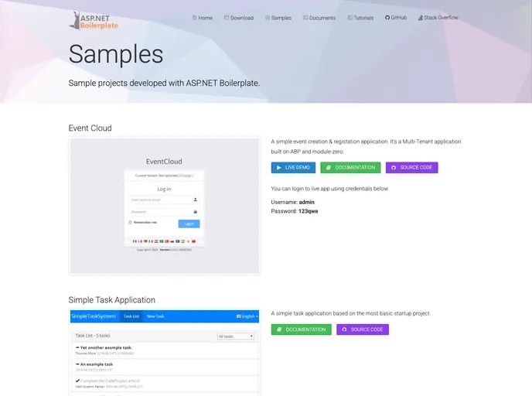This screenshot has height=396, width=532.
Task: Click GitHub icon on Event Cloud Source Code
Action: 394,168
